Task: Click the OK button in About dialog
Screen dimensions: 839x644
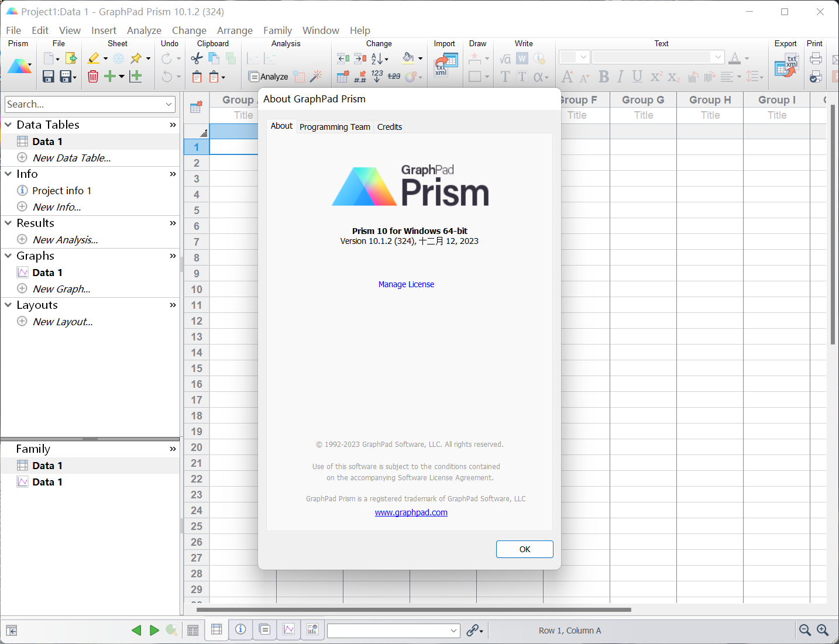Action: 525,549
